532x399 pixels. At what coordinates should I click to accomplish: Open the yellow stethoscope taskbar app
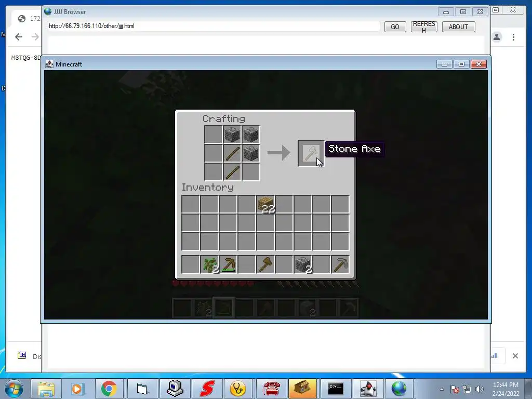(238, 389)
